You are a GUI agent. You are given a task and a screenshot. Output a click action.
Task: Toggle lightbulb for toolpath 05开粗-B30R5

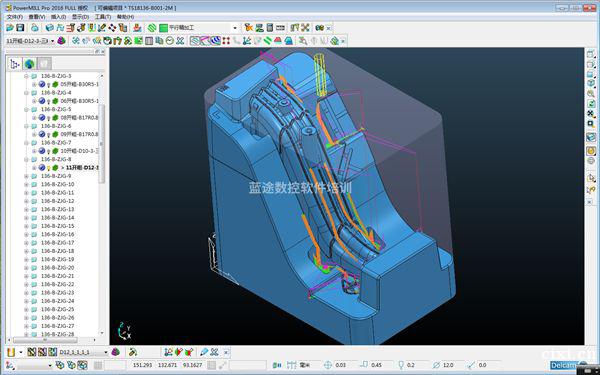(x=49, y=85)
